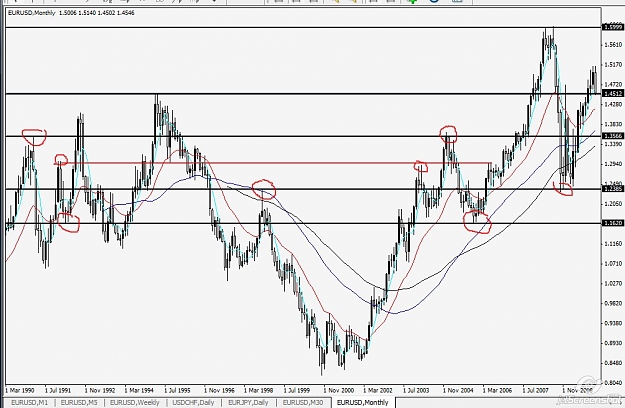Click the 1.3830 price scale value

click(613, 124)
